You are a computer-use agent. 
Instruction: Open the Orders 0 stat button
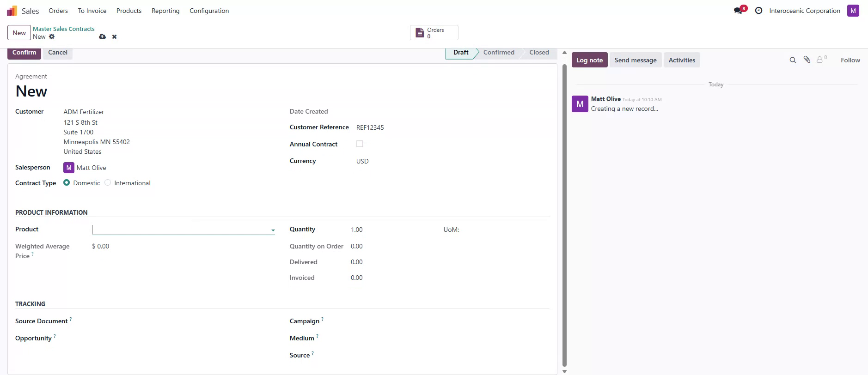click(x=434, y=33)
